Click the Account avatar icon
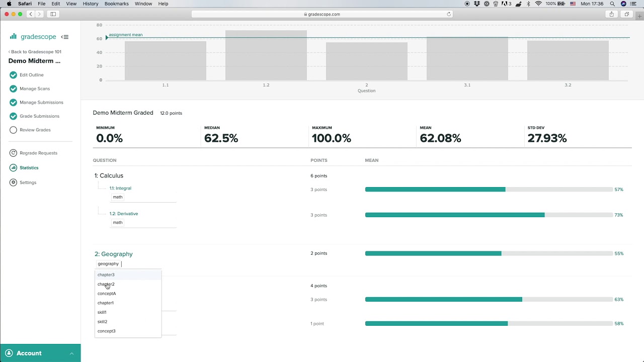Screen dimensions: 644x362 pos(9,353)
